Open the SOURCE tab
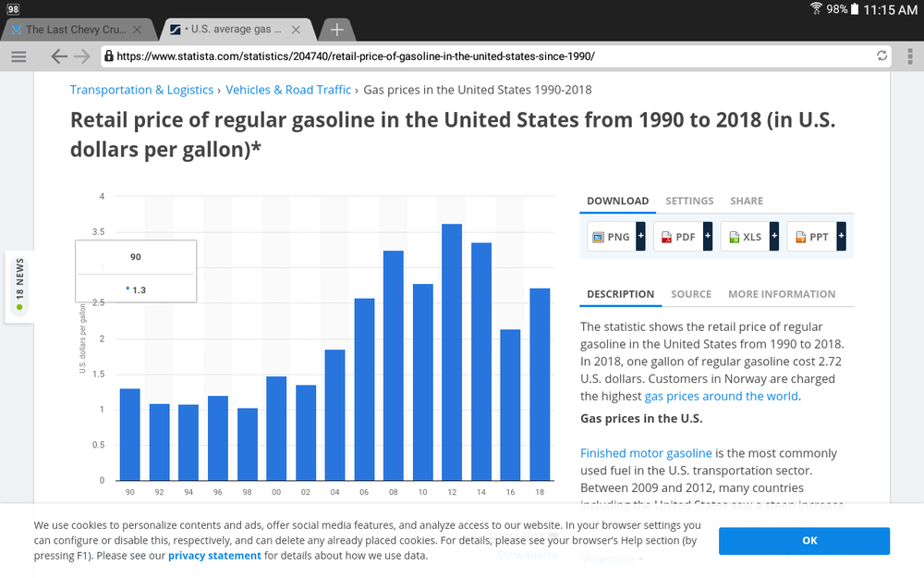 pyautogui.click(x=691, y=294)
